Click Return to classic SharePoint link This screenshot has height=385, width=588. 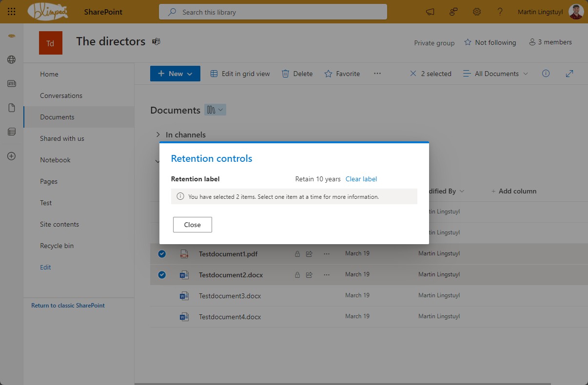point(68,306)
